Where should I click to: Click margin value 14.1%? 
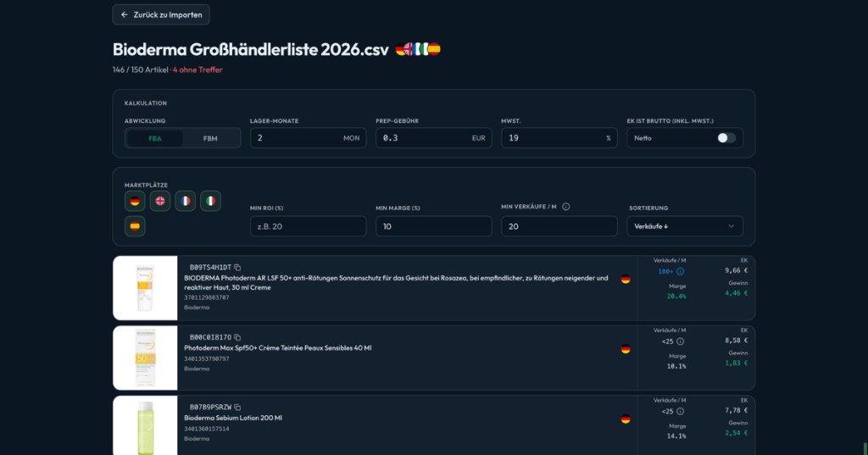tap(676, 436)
